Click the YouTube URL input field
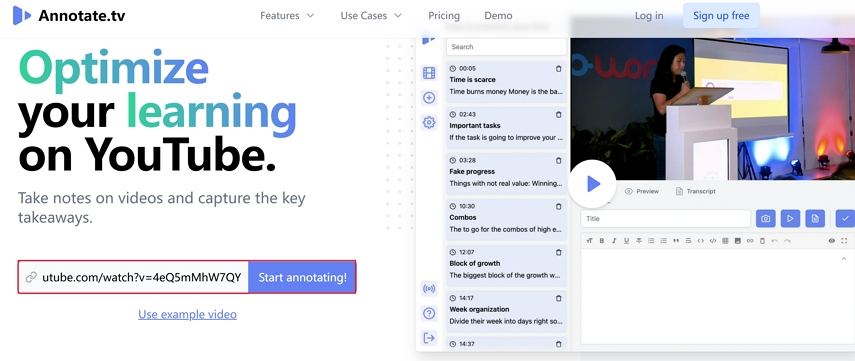This screenshot has width=855, height=361. click(x=134, y=278)
